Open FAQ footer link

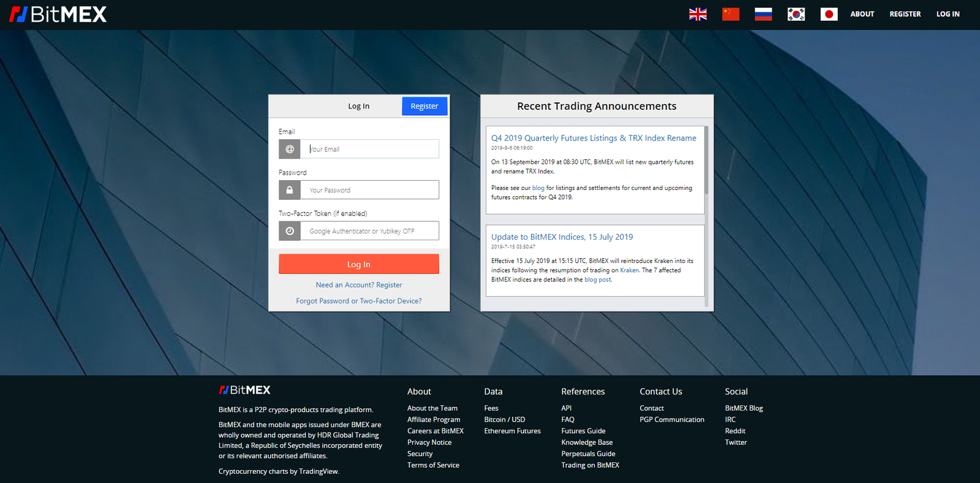coord(568,420)
